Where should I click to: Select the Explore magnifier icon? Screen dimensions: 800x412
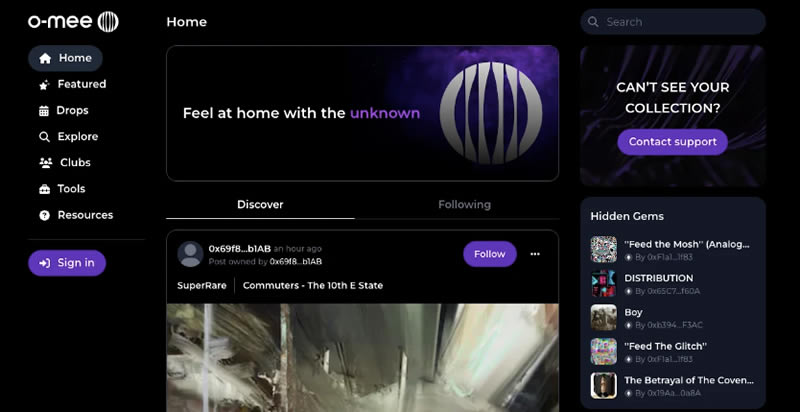click(x=44, y=137)
